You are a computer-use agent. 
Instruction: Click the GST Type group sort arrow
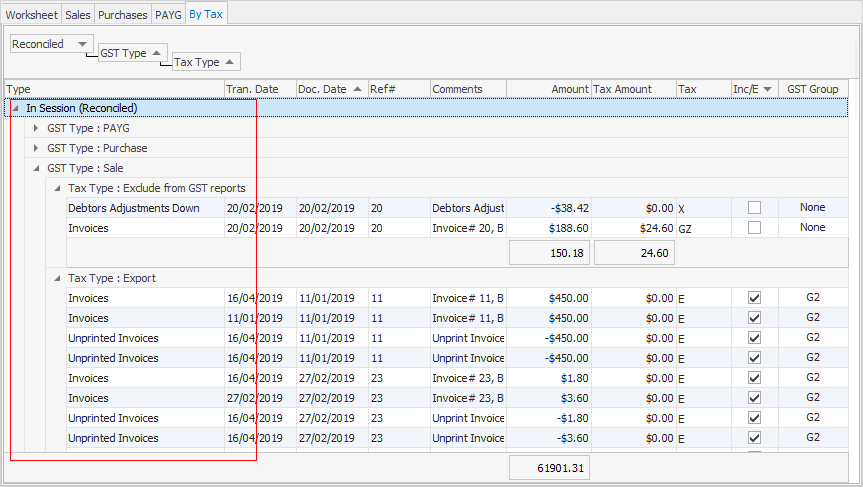tap(157, 53)
